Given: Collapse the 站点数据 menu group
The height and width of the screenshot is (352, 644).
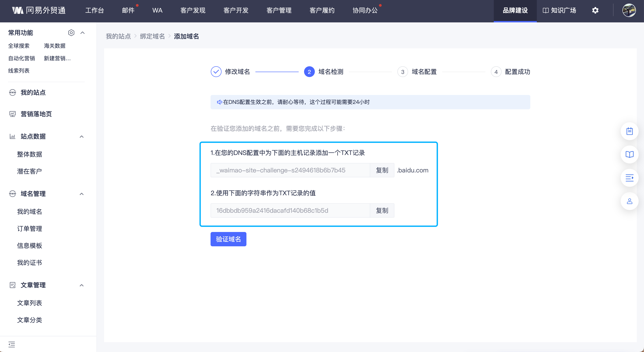Looking at the screenshot, I should 81,137.
